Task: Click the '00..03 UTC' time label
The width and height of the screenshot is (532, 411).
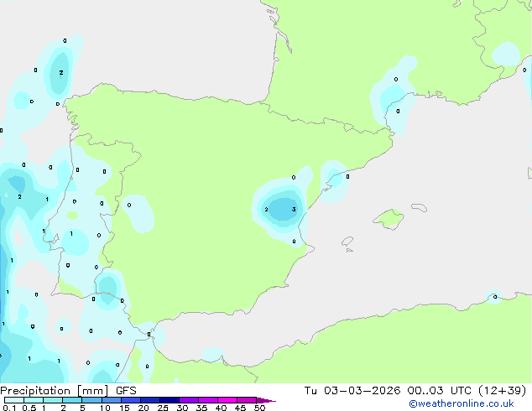Action: click(440, 391)
